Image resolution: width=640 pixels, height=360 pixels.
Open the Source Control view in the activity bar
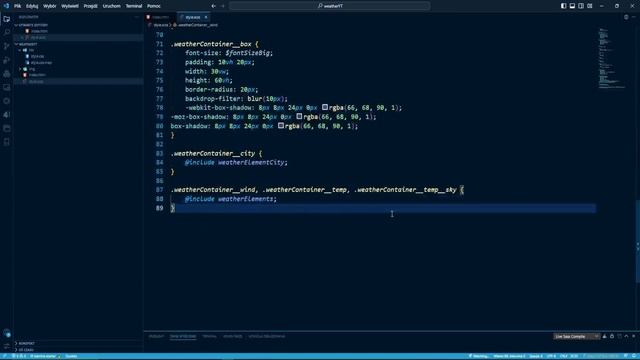(7, 46)
